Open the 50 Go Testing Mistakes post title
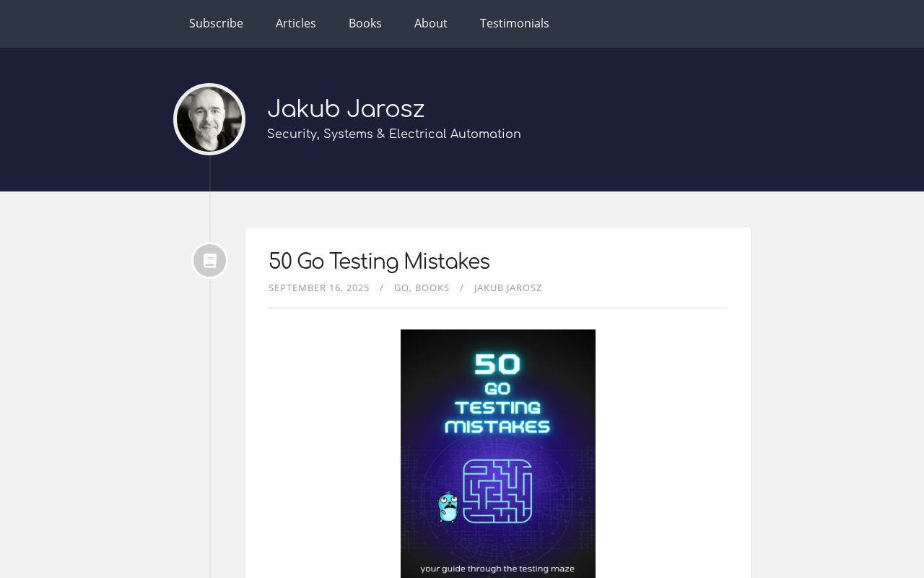Viewport: 924px width, 578px height. 379,262
